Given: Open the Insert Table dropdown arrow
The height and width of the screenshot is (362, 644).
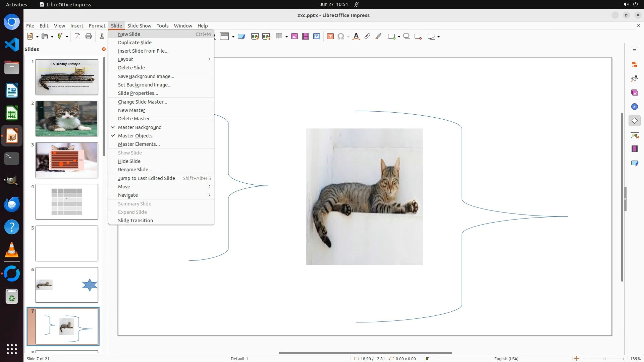Looking at the screenshot, I should click(286, 37).
